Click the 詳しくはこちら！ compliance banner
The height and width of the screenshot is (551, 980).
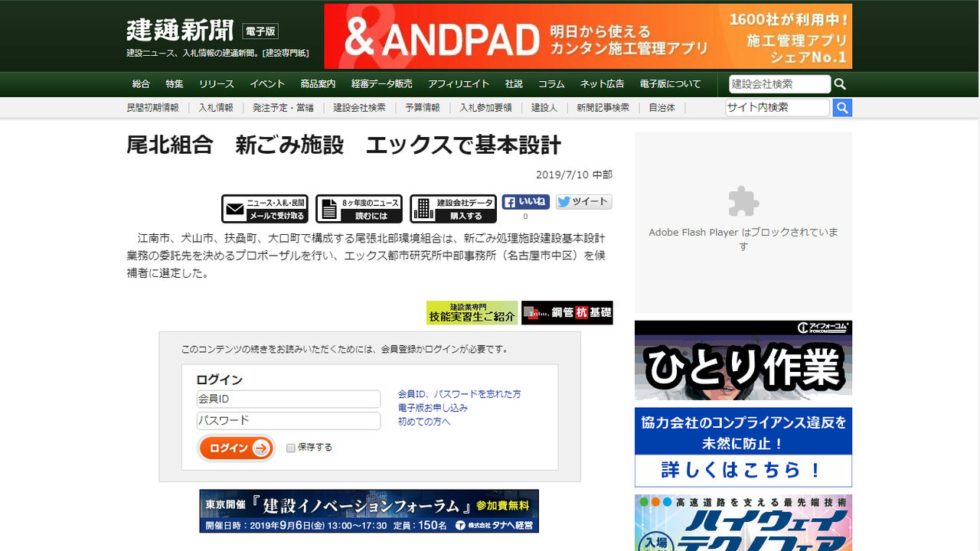(x=743, y=447)
